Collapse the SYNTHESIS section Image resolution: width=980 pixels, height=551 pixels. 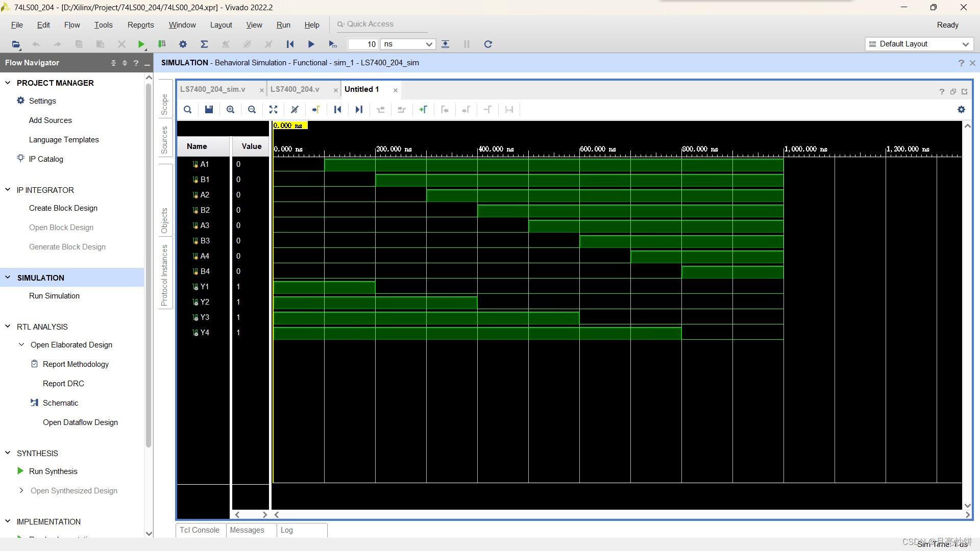[8, 453]
